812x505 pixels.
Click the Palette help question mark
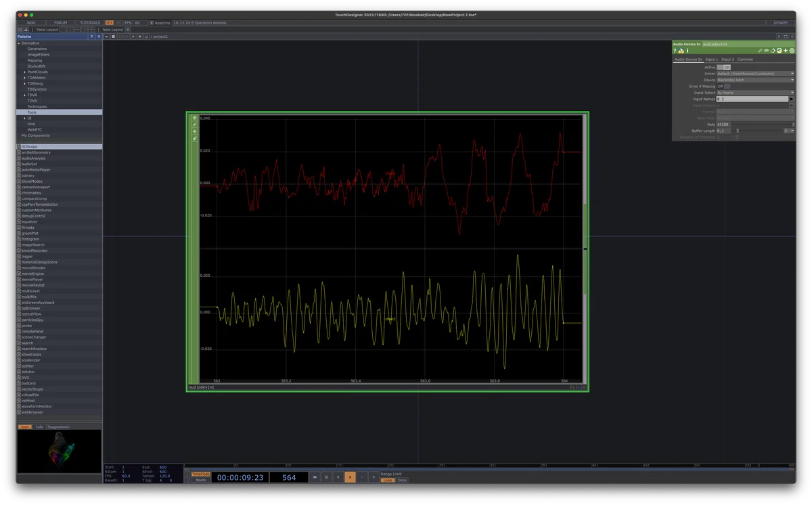click(x=91, y=37)
